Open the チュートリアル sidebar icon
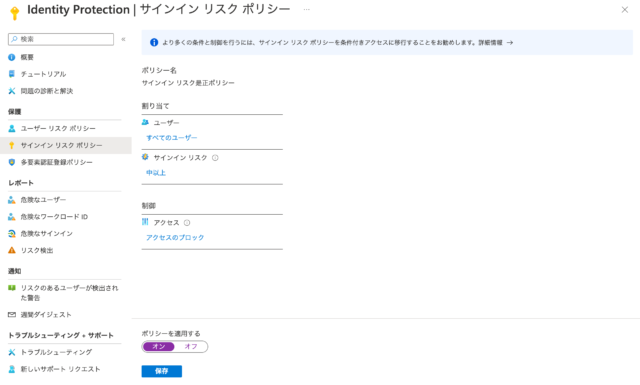Image resolution: width=640 pixels, height=385 pixels. pos(11,74)
